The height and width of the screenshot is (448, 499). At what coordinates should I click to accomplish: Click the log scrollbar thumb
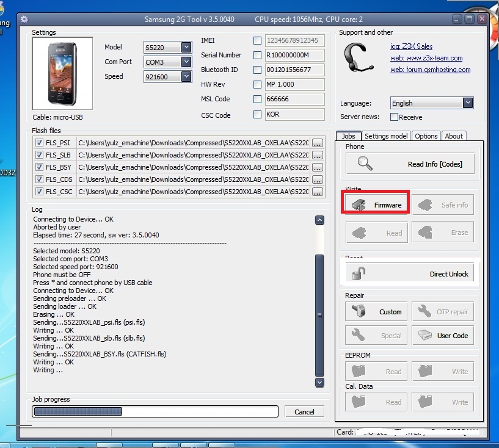coord(319,316)
